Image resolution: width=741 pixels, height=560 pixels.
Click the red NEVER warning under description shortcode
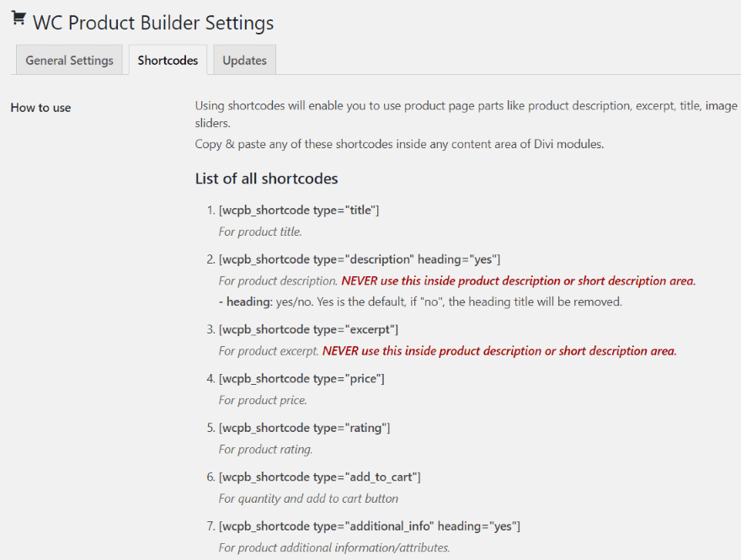click(x=519, y=280)
